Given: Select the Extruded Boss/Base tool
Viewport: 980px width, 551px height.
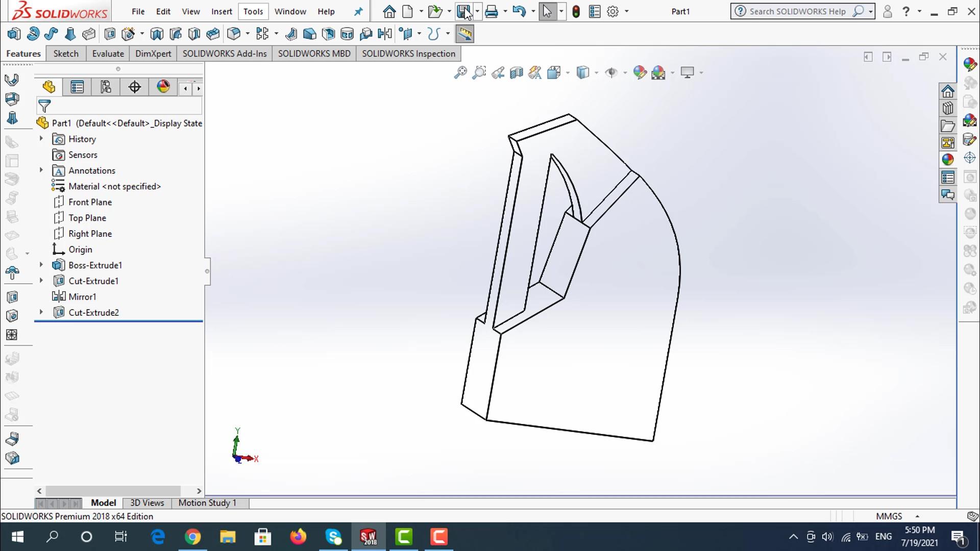Looking at the screenshot, I should tap(14, 34).
